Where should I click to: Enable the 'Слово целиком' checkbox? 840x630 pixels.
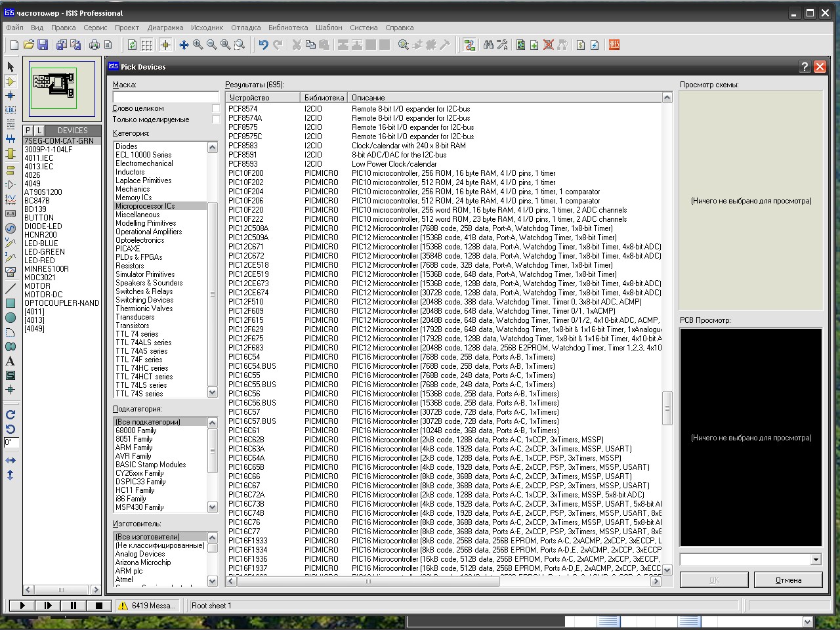pos(216,108)
